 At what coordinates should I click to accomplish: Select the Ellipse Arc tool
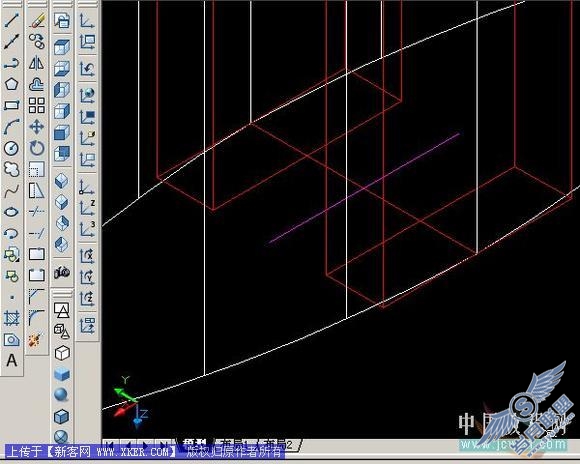point(11,233)
